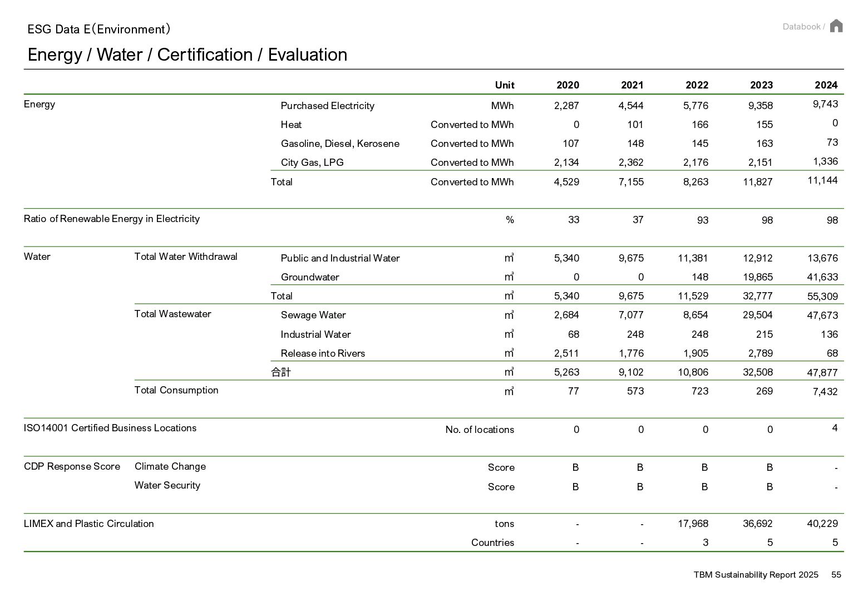Click the 'No. of locations' unit cell
Screen dimensions: 868x601
pos(480,430)
